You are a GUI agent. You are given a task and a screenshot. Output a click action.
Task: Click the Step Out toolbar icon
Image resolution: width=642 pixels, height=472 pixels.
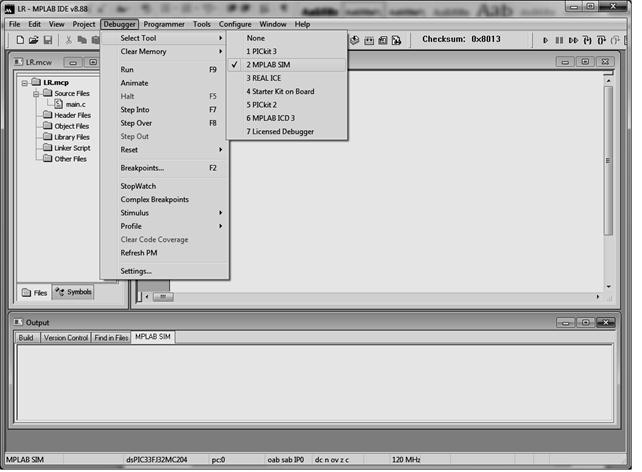(x=615, y=41)
